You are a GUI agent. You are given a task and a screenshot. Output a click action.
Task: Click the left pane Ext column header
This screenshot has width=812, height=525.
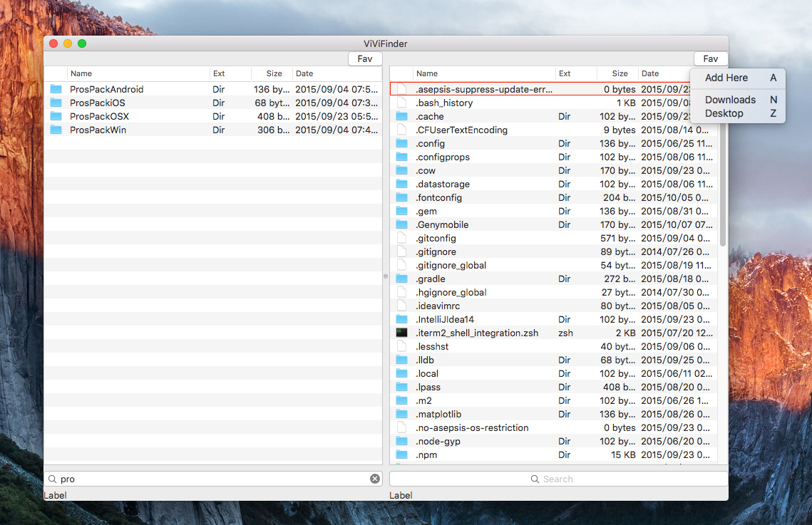tap(230, 73)
